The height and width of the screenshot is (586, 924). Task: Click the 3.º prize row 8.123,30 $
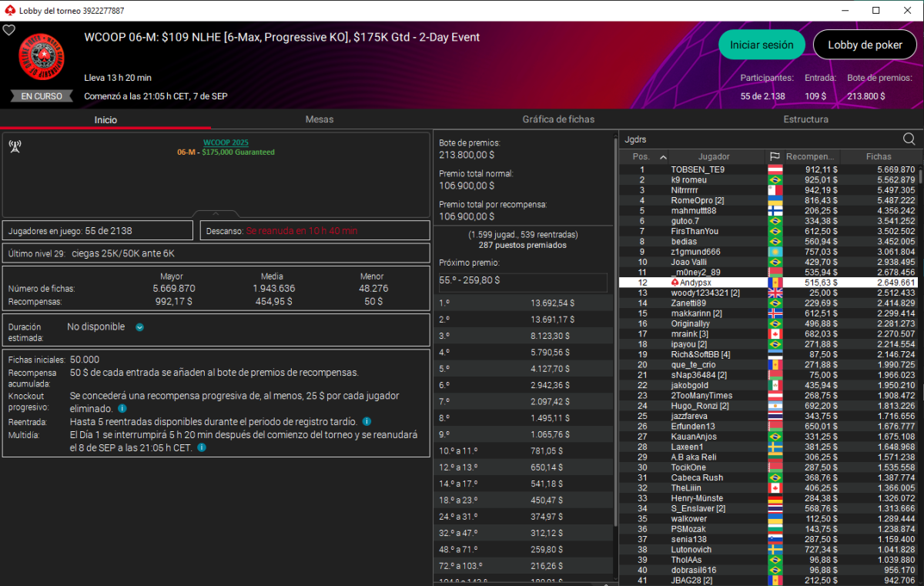(x=524, y=336)
